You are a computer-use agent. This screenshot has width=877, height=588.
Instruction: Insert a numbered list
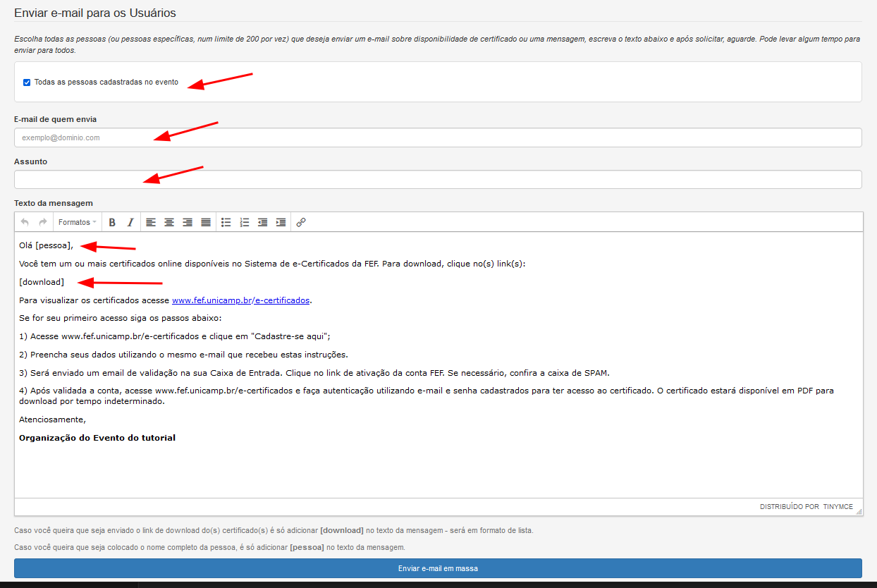pyautogui.click(x=245, y=222)
